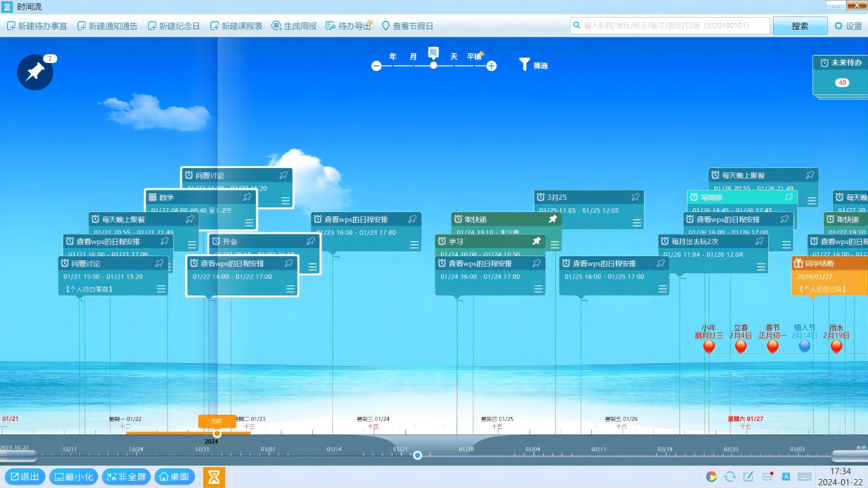Click the 退出 exit button

[24, 476]
